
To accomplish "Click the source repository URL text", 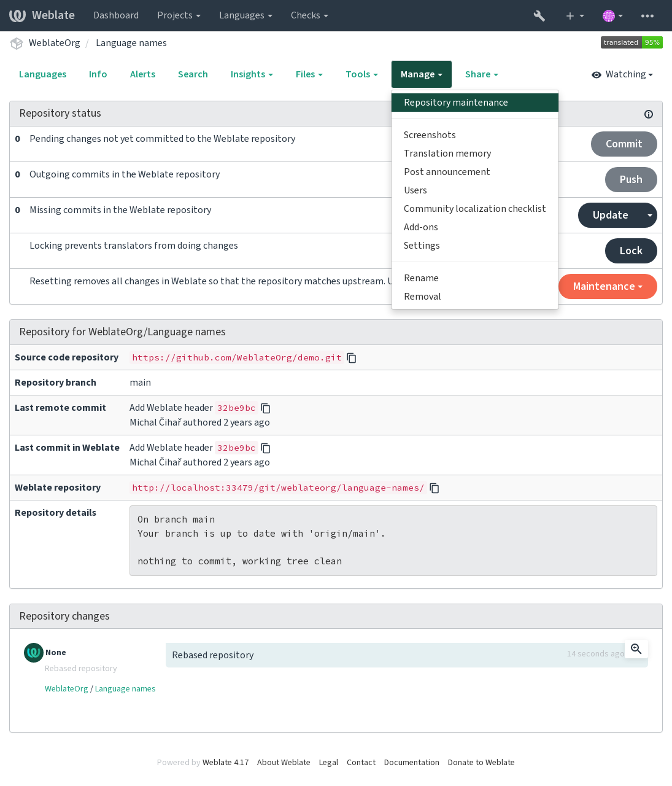I will pyautogui.click(x=237, y=358).
